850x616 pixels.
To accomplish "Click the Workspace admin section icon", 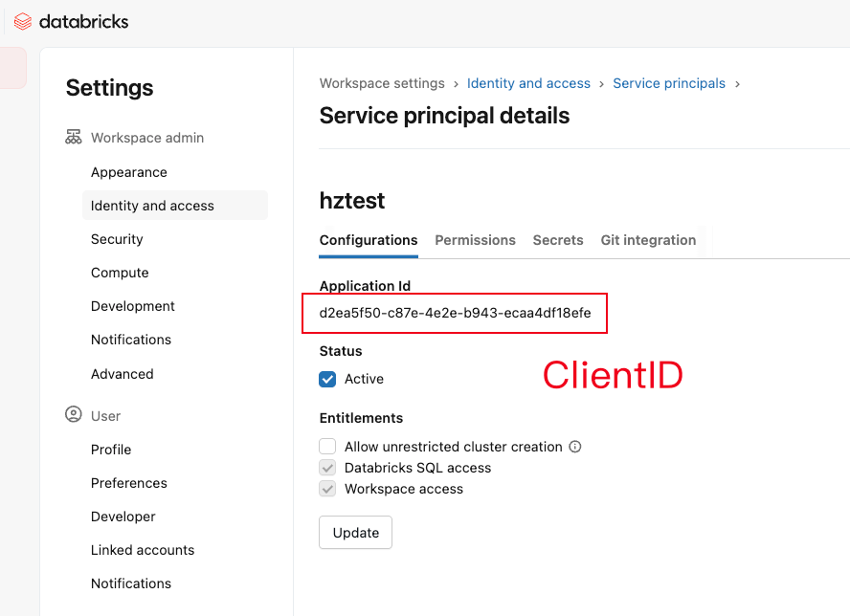I will point(73,137).
